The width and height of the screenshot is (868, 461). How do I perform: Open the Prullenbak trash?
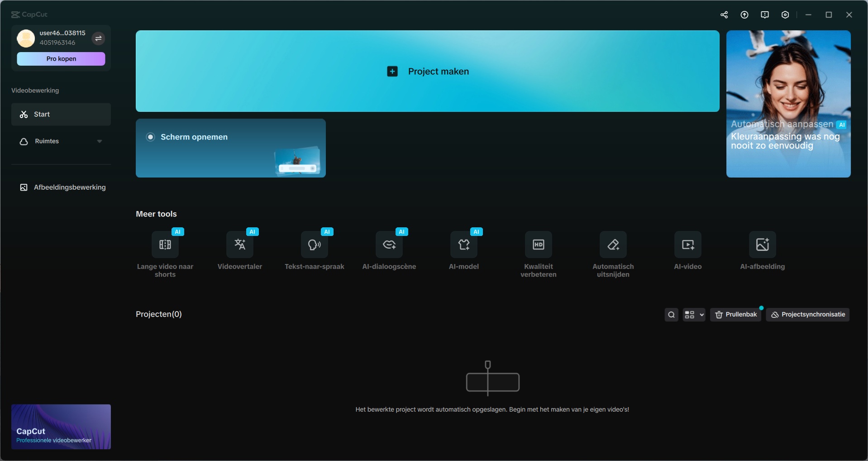pos(736,315)
